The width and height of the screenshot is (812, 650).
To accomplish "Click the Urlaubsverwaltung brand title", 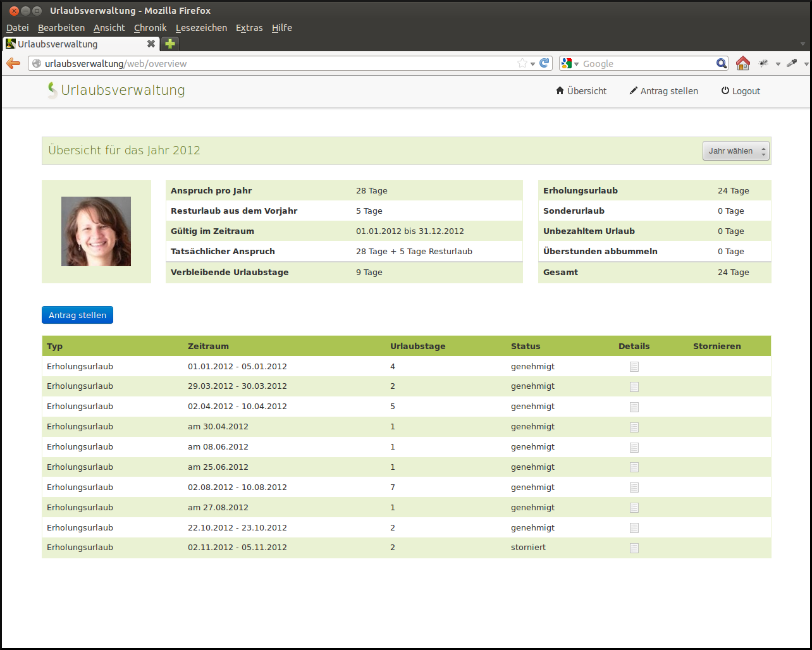I will pyautogui.click(x=123, y=90).
